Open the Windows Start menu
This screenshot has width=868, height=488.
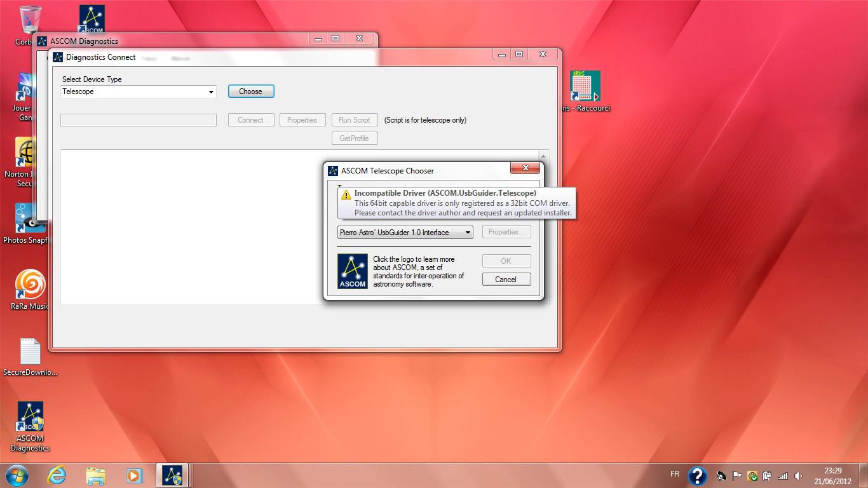[17, 475]
